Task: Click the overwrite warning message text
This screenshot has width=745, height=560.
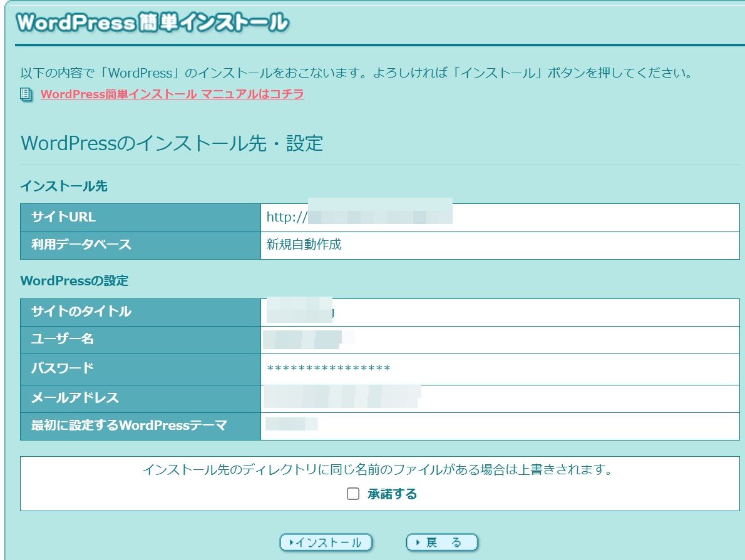Action: 378,470
